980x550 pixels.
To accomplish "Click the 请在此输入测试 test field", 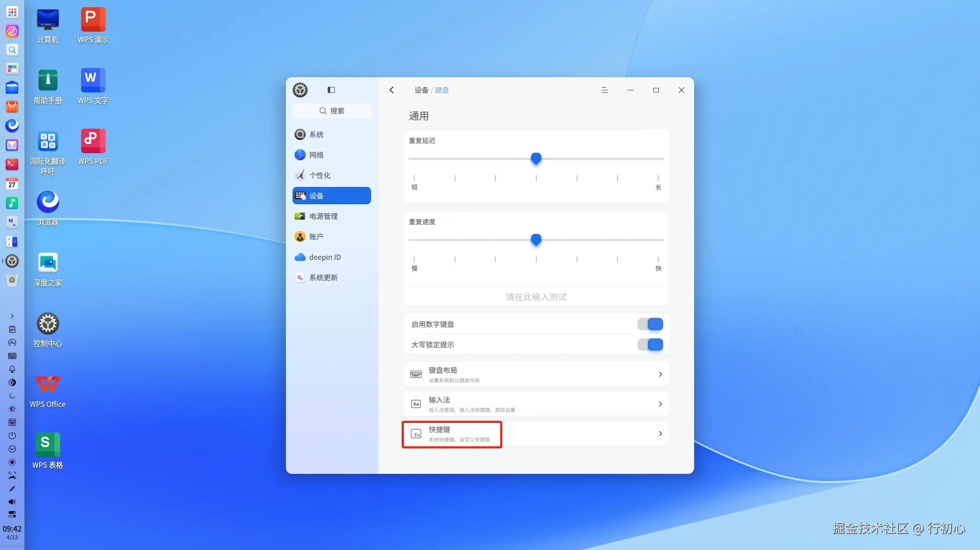I will click(536, 297).
